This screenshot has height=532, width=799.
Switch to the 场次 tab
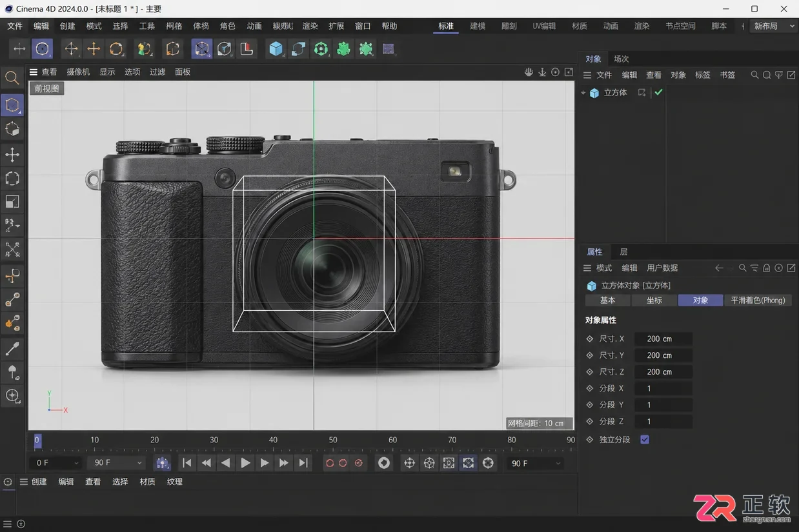tap(621, 59)
